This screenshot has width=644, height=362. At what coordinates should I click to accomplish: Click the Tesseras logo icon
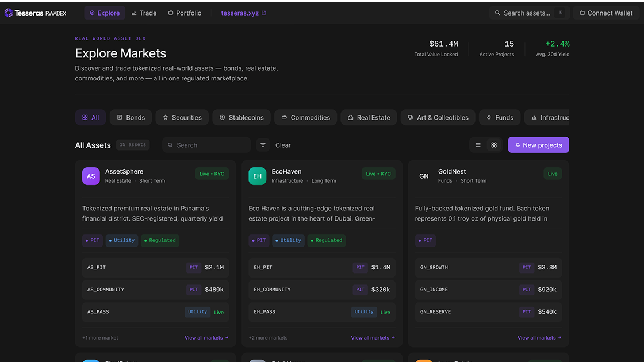click(x=8, y=12)
